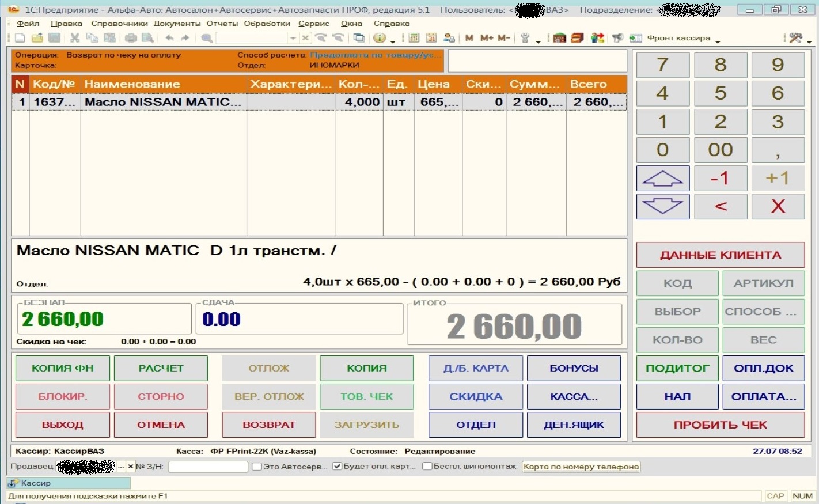Open dropdown arrow next to Help icon
The image size is (819, 504).
tap(393, 41)
